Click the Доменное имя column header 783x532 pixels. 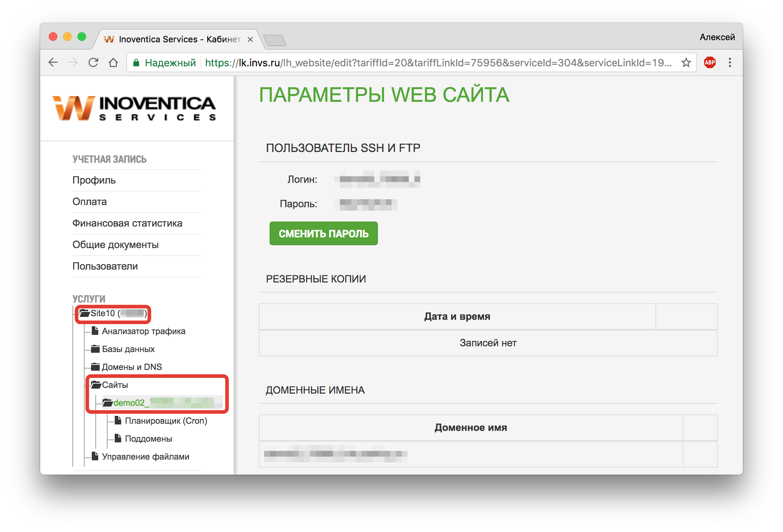click(471, 428)
